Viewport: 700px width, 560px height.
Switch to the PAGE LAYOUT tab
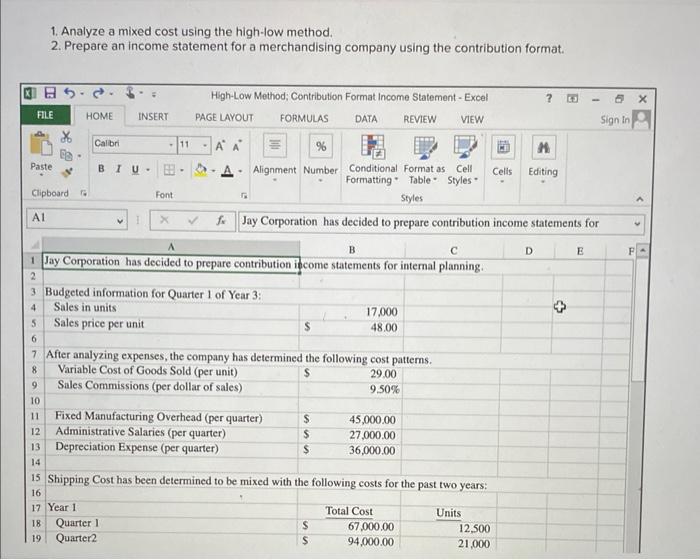point(224,117)
